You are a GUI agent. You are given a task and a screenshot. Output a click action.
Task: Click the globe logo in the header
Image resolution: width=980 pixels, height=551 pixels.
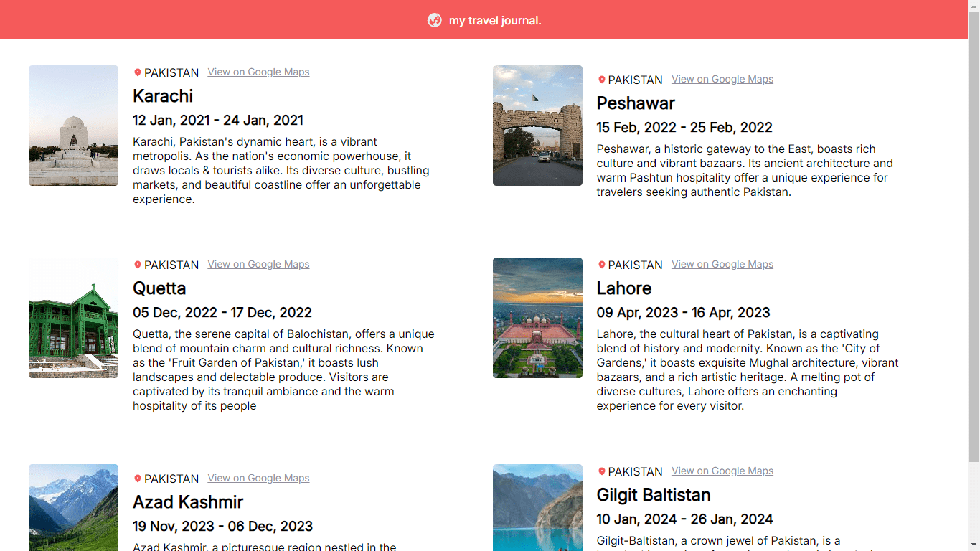(x=435, y=20)
